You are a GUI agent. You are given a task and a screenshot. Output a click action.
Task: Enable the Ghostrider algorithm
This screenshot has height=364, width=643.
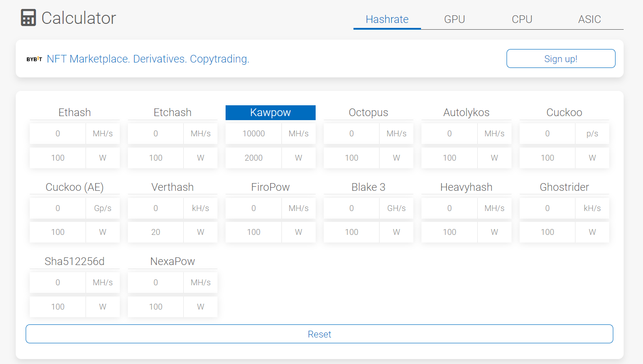564,187
